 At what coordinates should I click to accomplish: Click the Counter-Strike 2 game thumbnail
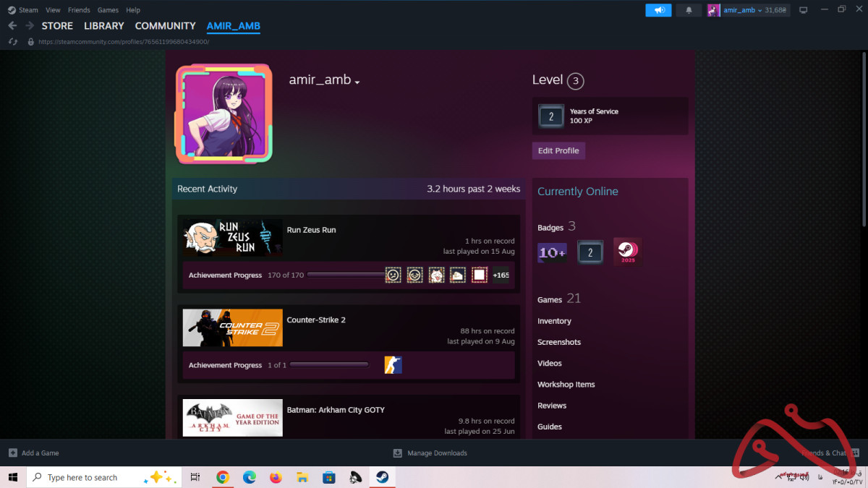[232, 328]
